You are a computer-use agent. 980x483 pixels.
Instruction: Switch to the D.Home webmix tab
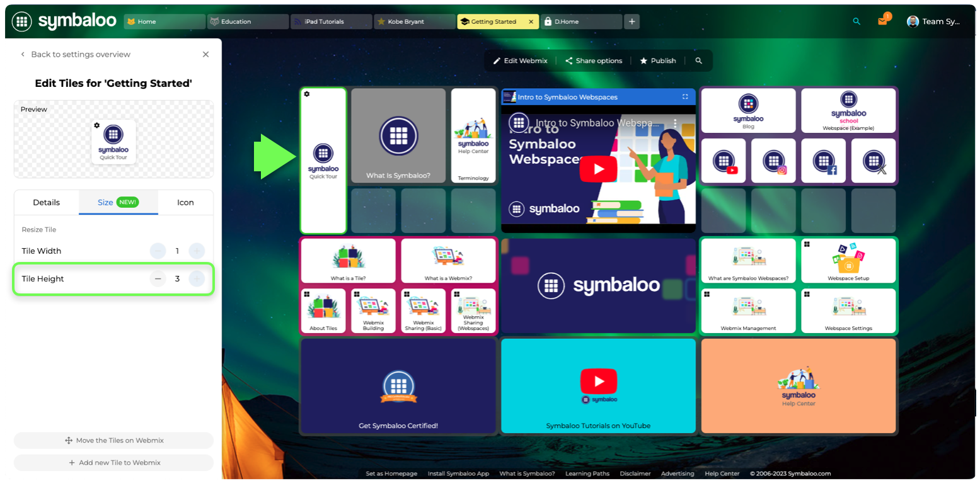(580, 21)
